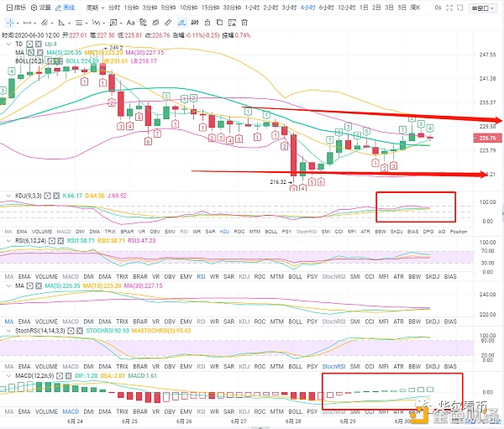The image size is (504, 429).
Task: Select EMA tab in lower MA panel row
Action: 24,322
